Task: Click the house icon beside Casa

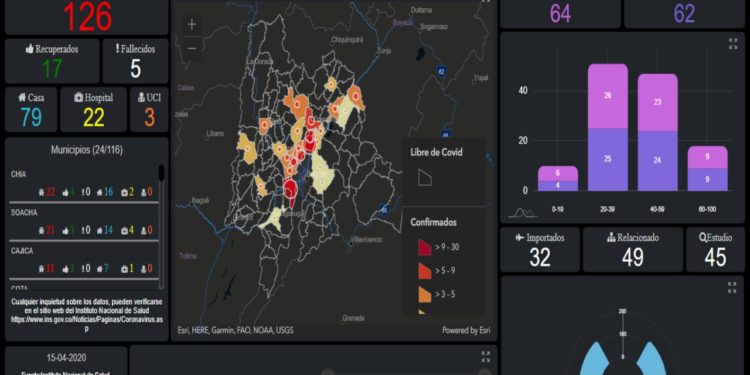Action: pos(22,97)
